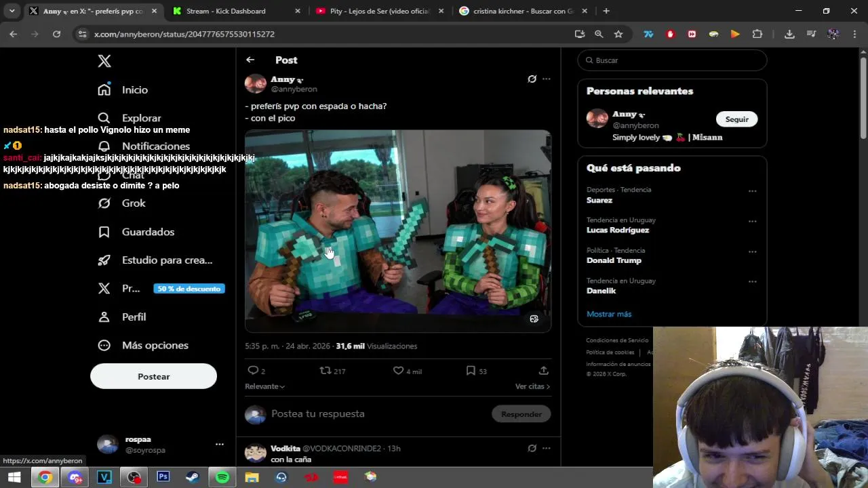Click Mostrar más under trends

click(609, 314)
